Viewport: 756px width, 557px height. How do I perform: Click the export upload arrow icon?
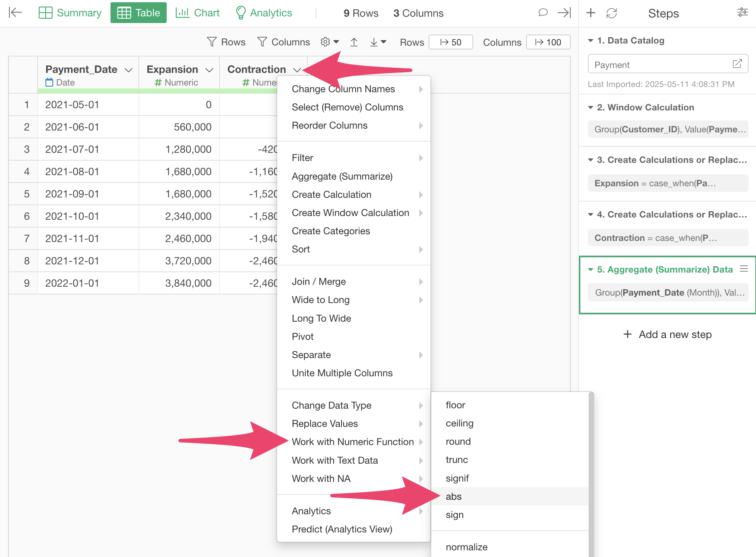point(354,42)
